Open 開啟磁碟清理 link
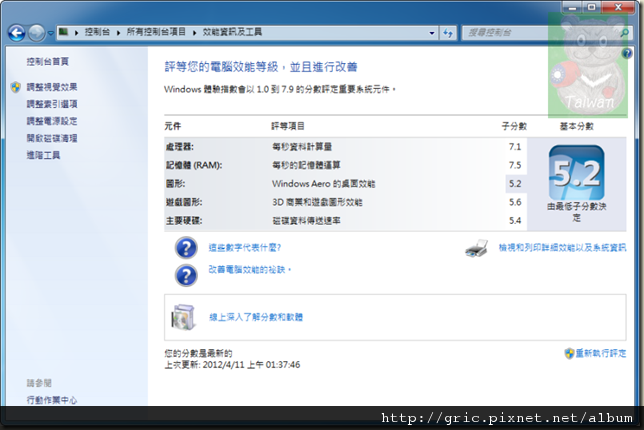Viewport: 644px width, 430px height. (52, 138)
